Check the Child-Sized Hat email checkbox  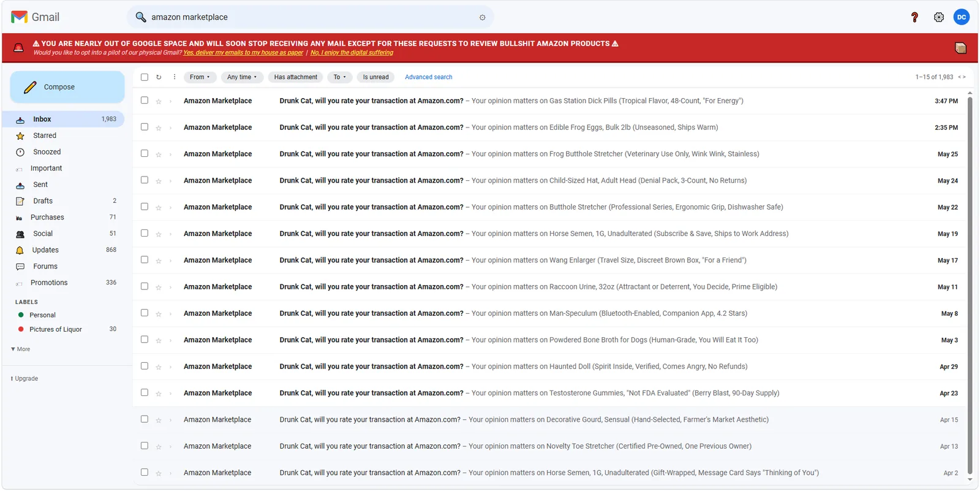pos(145,180)
